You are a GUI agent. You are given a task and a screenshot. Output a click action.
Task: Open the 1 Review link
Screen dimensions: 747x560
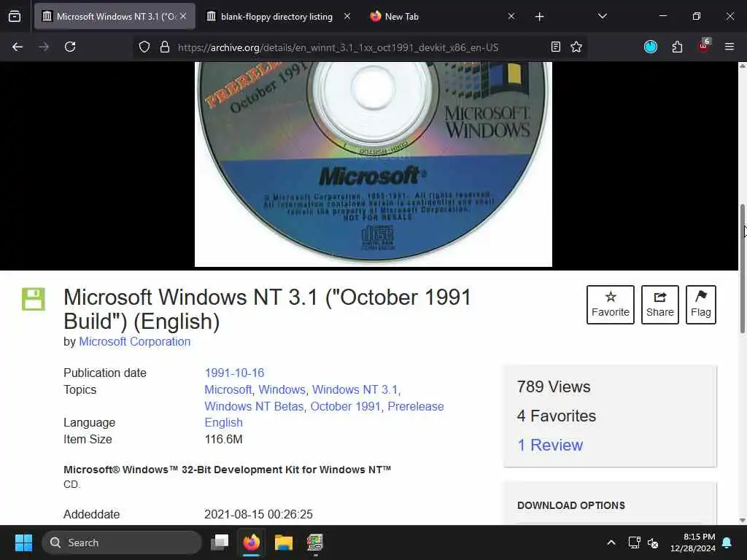(550, 445)
